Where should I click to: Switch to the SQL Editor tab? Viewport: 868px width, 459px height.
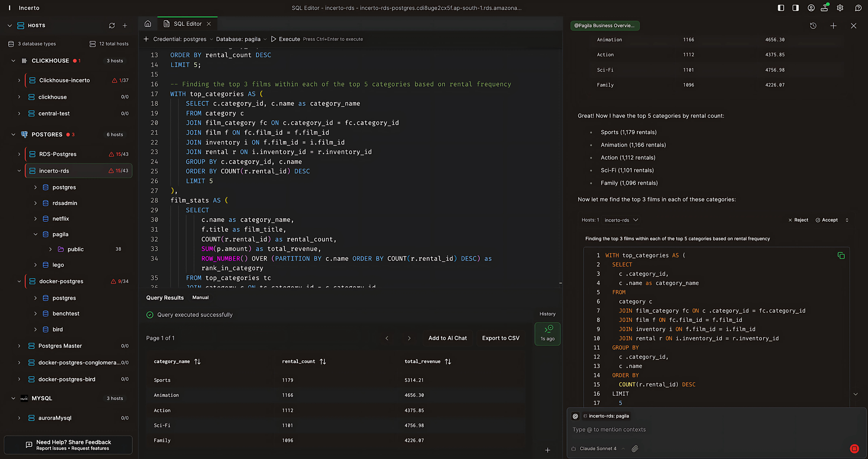click(x=187, y=24)
